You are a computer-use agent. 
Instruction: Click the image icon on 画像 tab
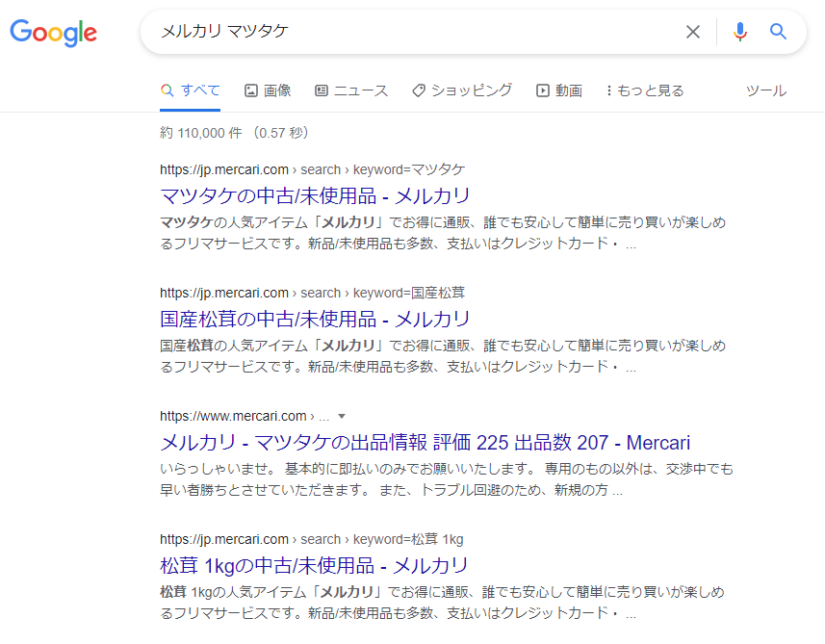tap(251, 90)
